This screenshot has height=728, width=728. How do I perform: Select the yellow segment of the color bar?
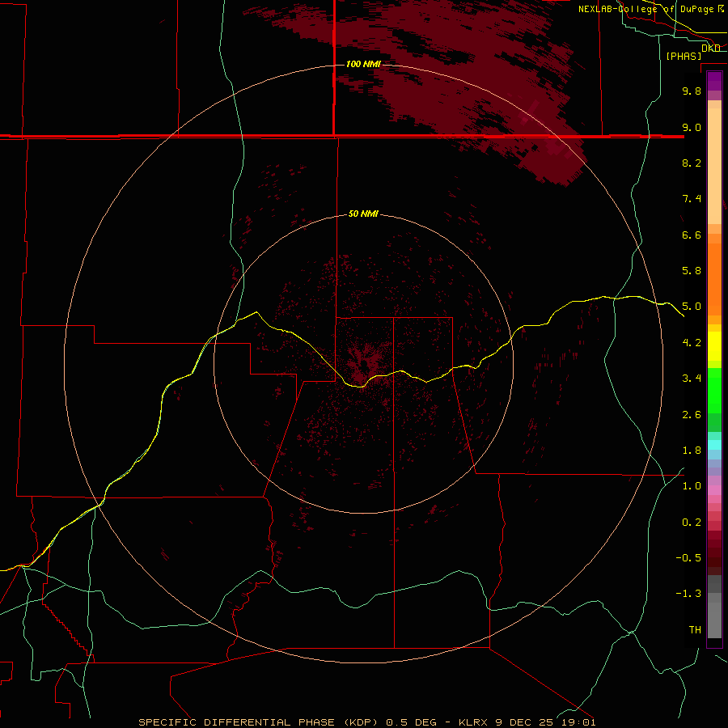pyautogui.click(x=714, y=346)
